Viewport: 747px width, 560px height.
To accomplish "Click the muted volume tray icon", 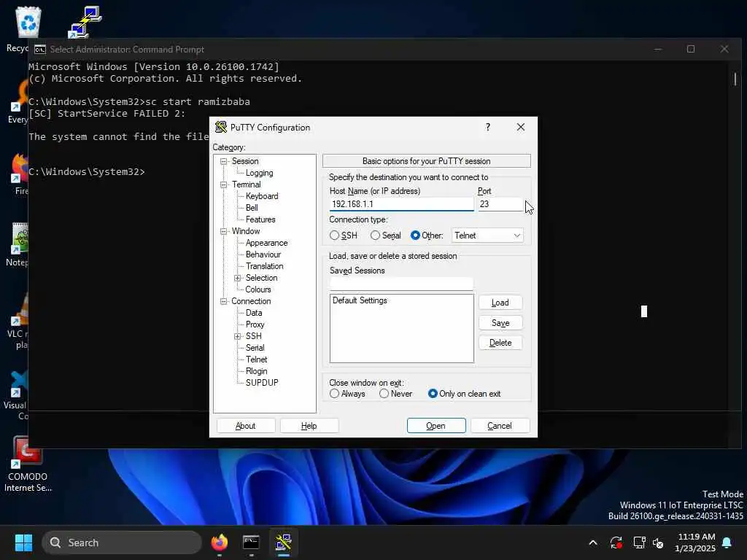I will 659,542.
